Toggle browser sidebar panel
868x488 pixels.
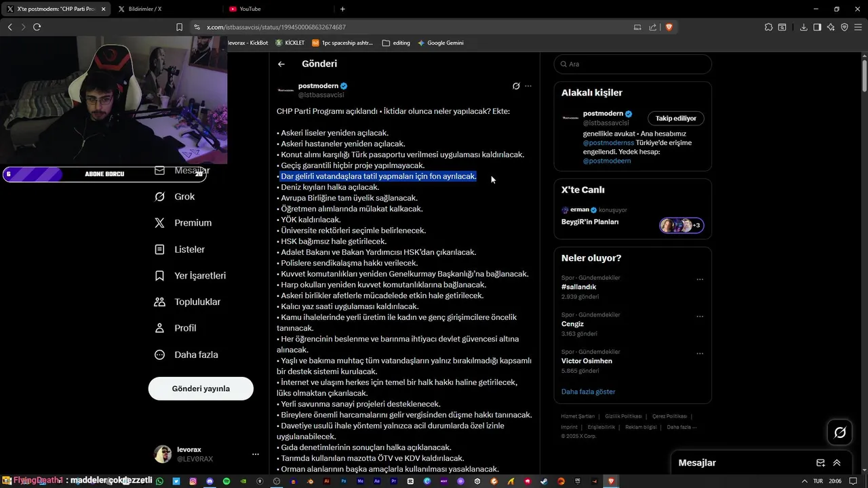(817, 27)
